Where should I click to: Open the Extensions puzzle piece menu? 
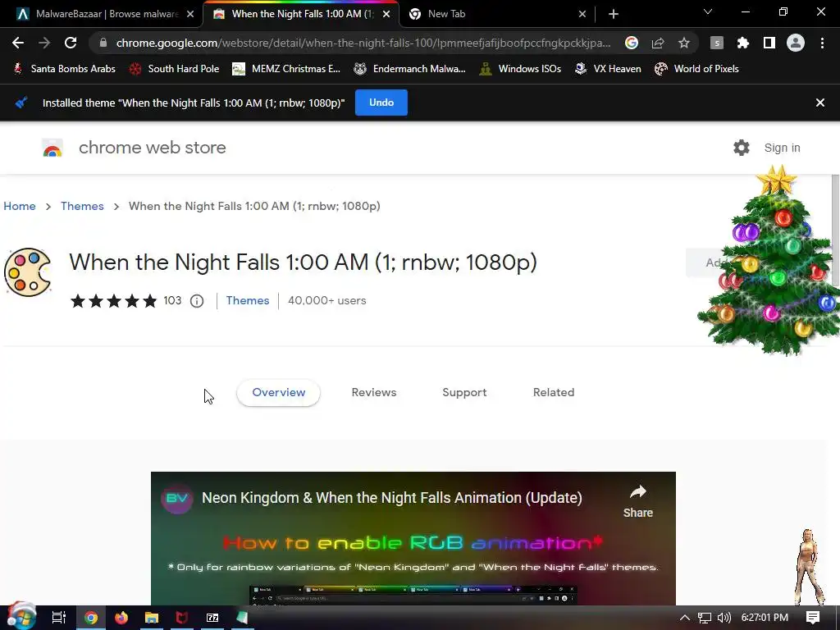pyautogui.click(x=743, y=43)
